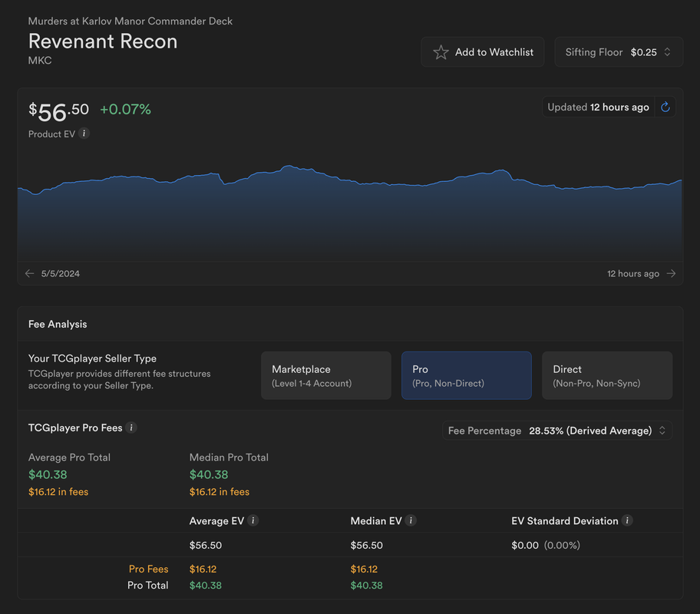The height and width of the screenshot is (614, 700).
Task: Click EV Standard Deviation info icon
Action: coord(627,520)
